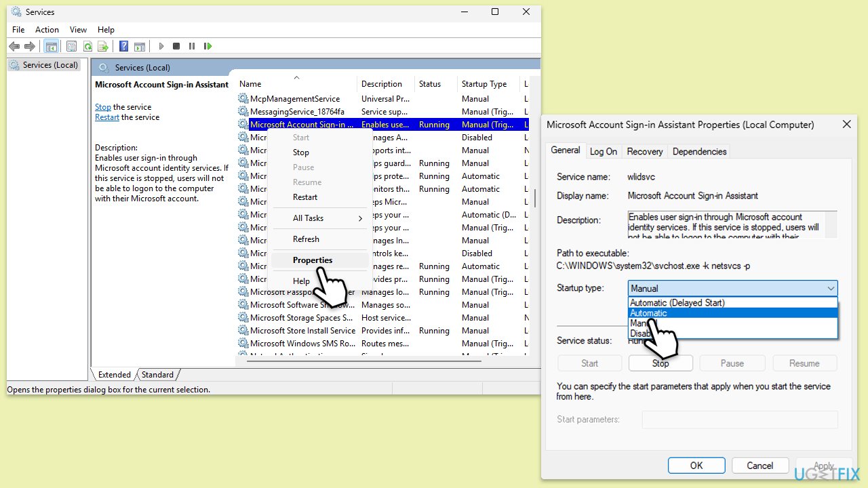Click inside the Start parameters field
The width and height of the screenshot is (868, 488).
[x=739, y=420]
